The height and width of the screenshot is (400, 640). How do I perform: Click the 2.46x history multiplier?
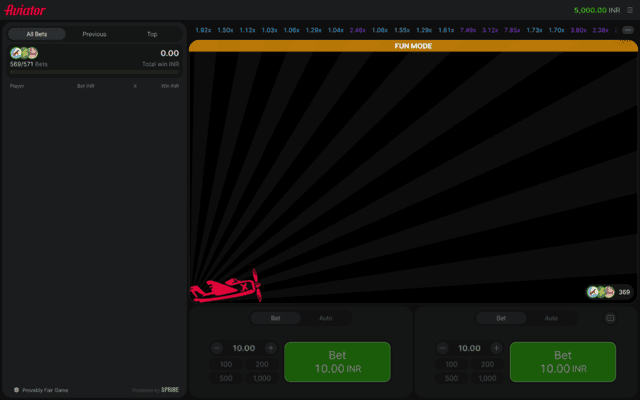click(x=358, y=30)
